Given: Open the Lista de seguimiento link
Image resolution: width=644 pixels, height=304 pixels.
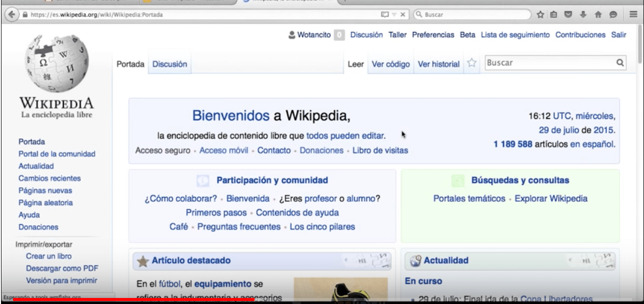Looking at the screenshot, I should pos(515,35).
